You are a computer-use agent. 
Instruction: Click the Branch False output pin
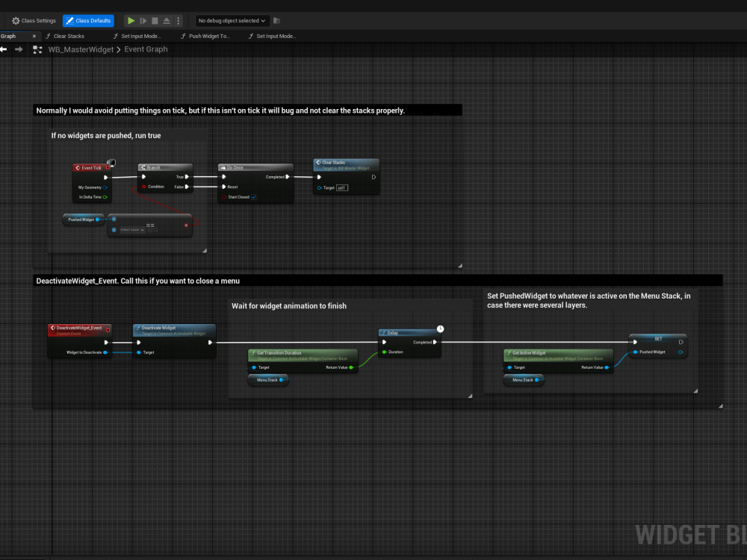(x=187, y=187)
